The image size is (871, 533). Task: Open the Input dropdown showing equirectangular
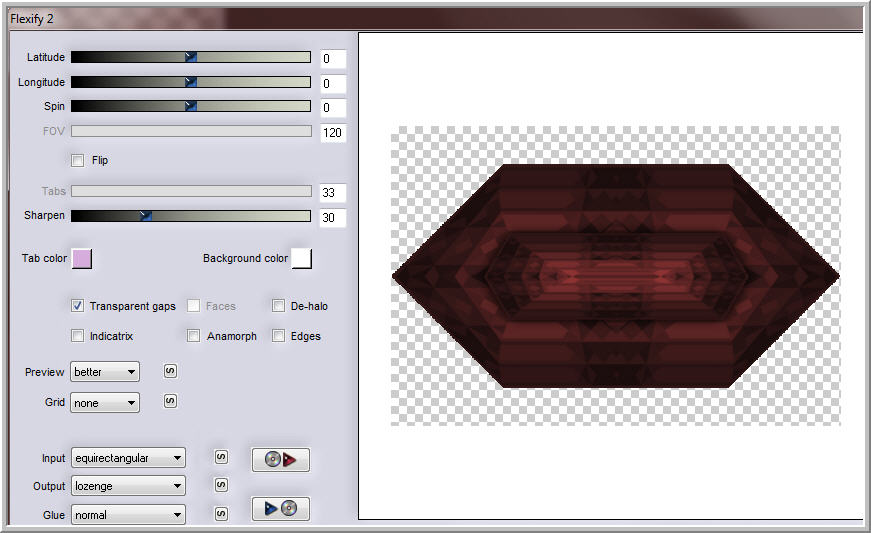[x=128, y=458]
